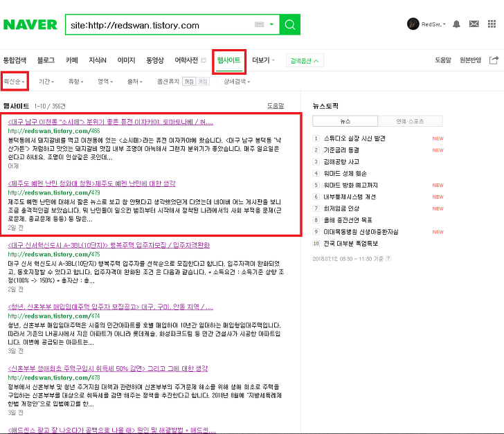Open result 애드센스 광고 잘 나오다가 공백으로
Viewport: 504px width, 434px height.
(111, 430)
